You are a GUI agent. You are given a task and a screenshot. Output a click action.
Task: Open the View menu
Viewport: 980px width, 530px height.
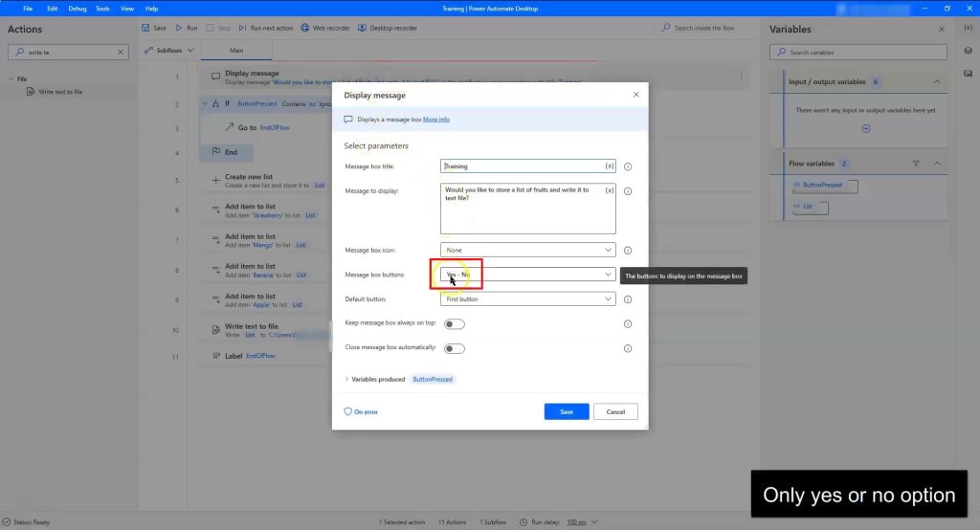[127, 9]
